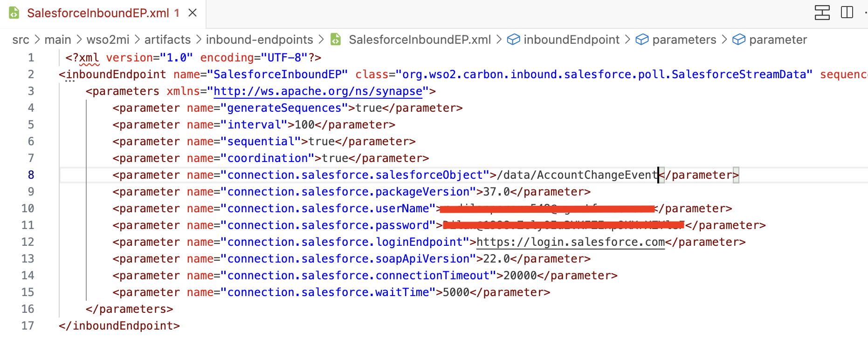This screenshot has width=868, height=351.
Task: Click the parameter symbol breadcrumb
Action: [778, 40]
